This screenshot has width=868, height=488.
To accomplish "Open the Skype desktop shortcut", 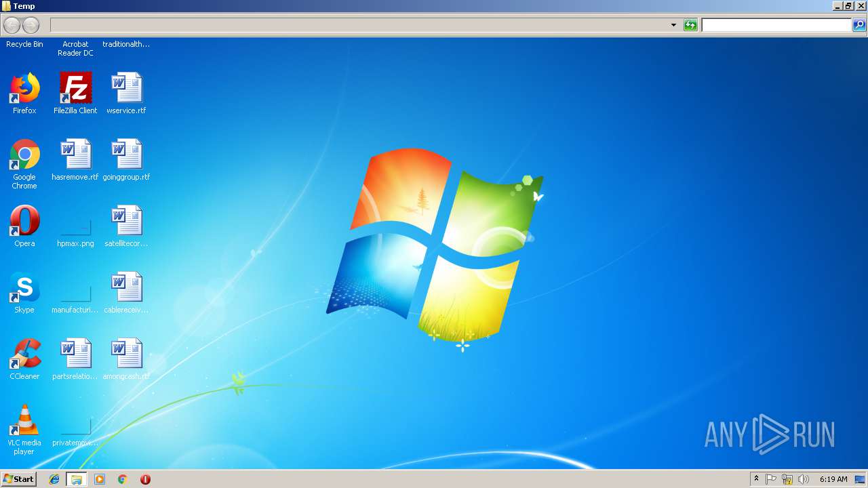I will click(24, 287).
